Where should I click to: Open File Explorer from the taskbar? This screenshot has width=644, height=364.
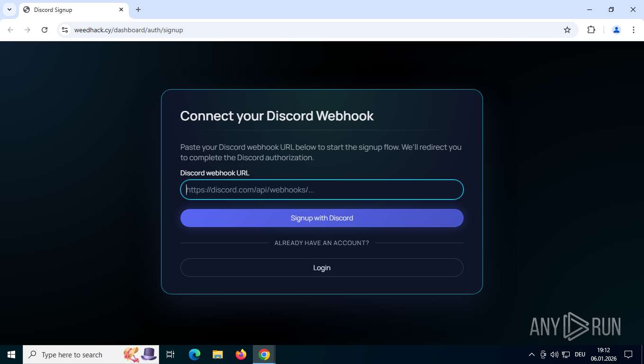pos(218,355)
